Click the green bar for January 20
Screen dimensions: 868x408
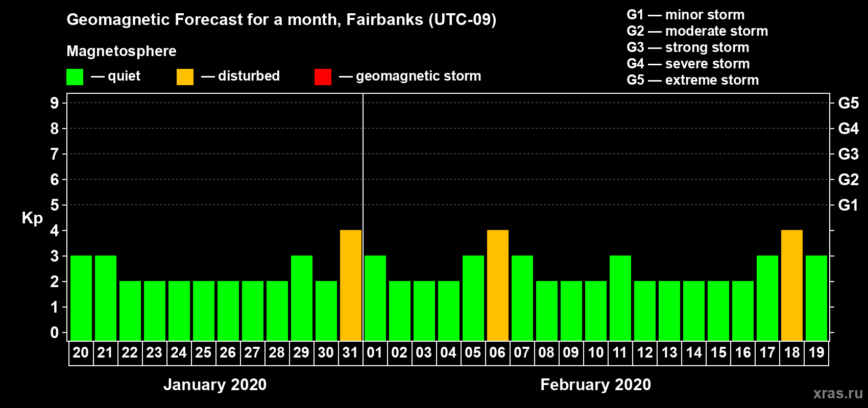click(81, 298)
